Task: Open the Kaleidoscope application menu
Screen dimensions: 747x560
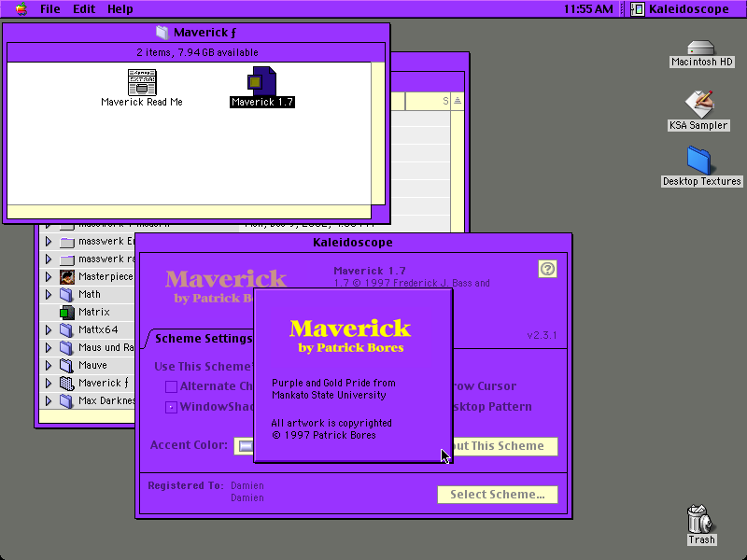Action: click(680, 9)
